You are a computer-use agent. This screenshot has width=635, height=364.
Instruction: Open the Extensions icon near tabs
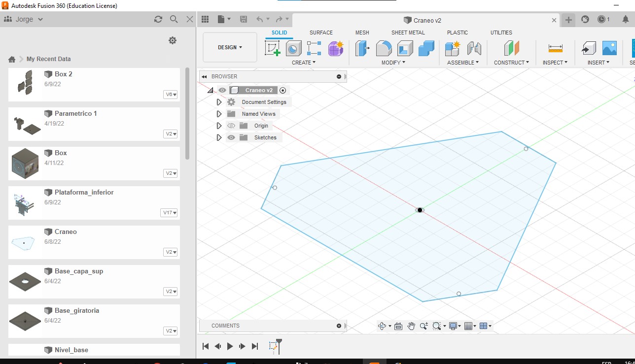point(585,20)
